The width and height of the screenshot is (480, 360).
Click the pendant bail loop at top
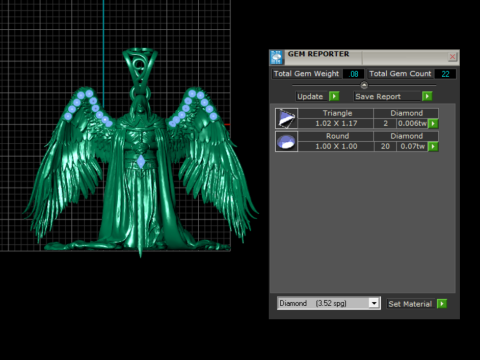[x=140, y=68]
